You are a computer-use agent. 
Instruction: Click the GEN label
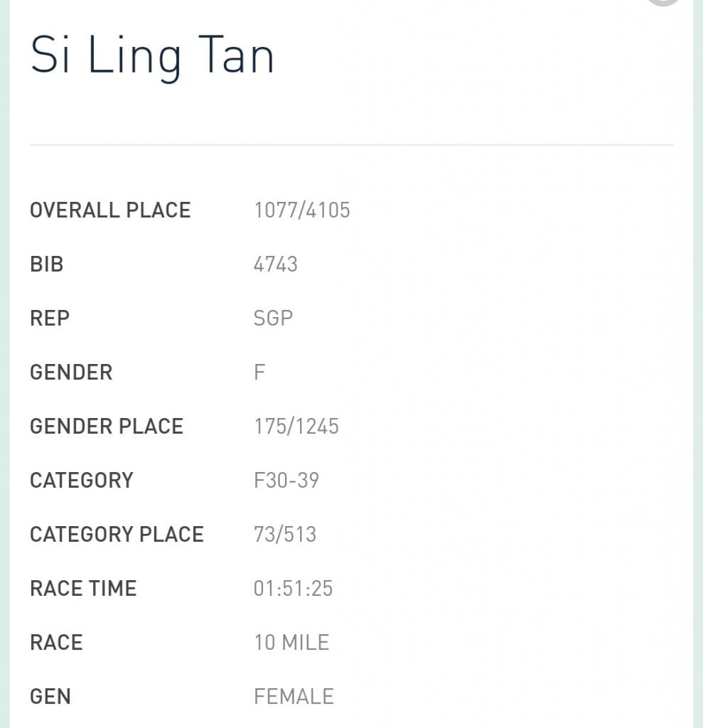[x=50, y=697]
